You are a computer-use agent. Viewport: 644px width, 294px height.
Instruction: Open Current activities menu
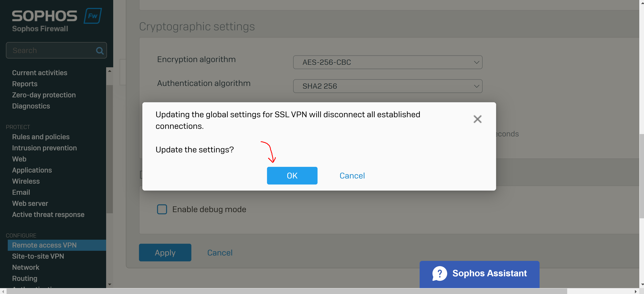pos(39,73)
